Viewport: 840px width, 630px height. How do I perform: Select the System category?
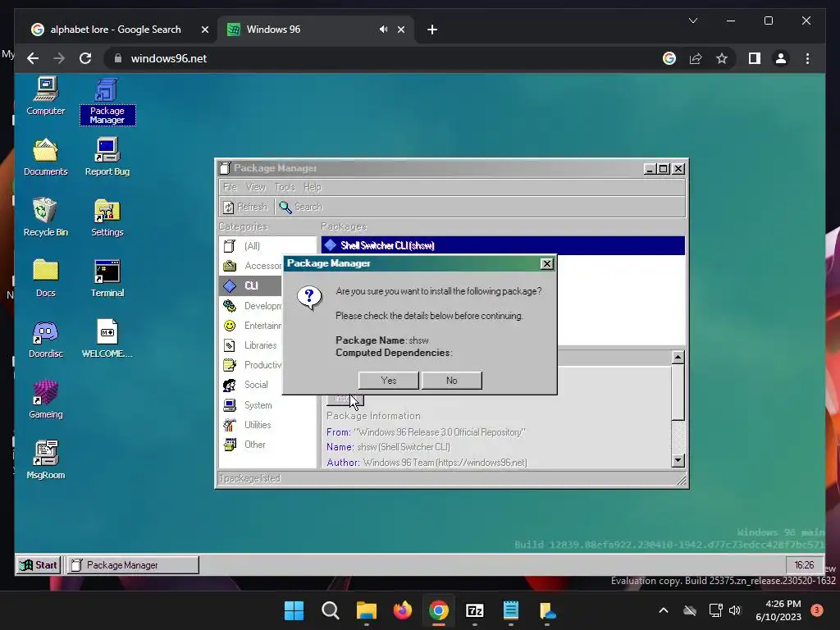point(268,405)
